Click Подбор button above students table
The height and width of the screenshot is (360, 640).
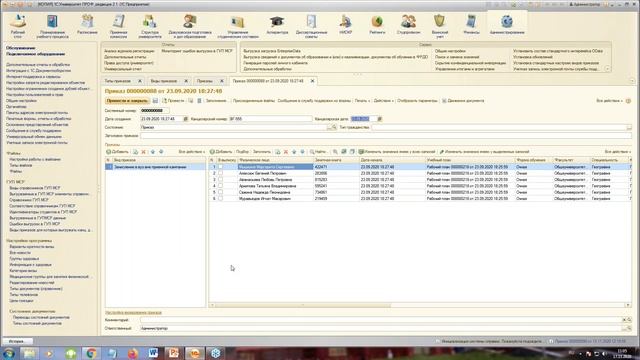[242, 152]
